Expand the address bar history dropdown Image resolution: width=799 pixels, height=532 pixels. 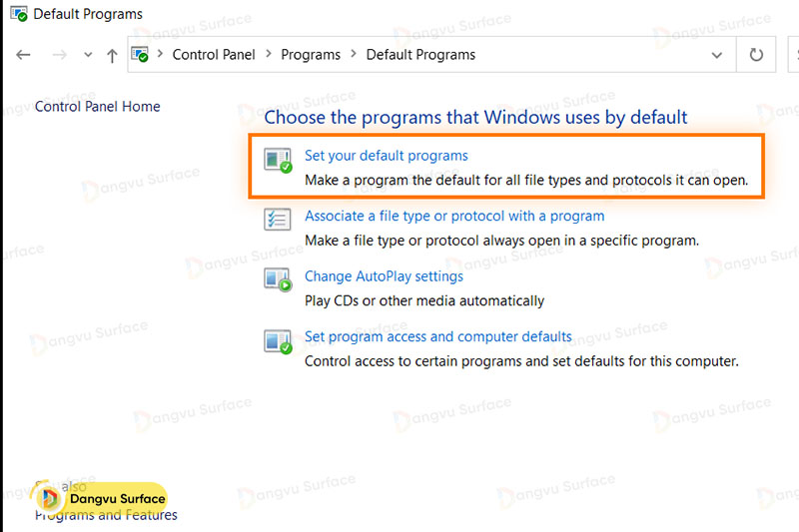(x=716, y=55)
